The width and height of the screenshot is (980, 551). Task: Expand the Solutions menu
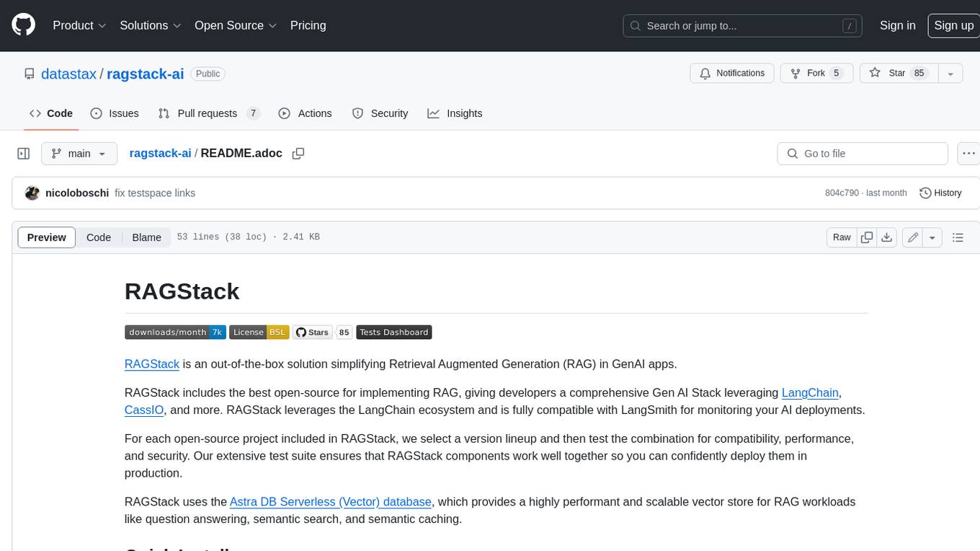click(x=151, y=25)
